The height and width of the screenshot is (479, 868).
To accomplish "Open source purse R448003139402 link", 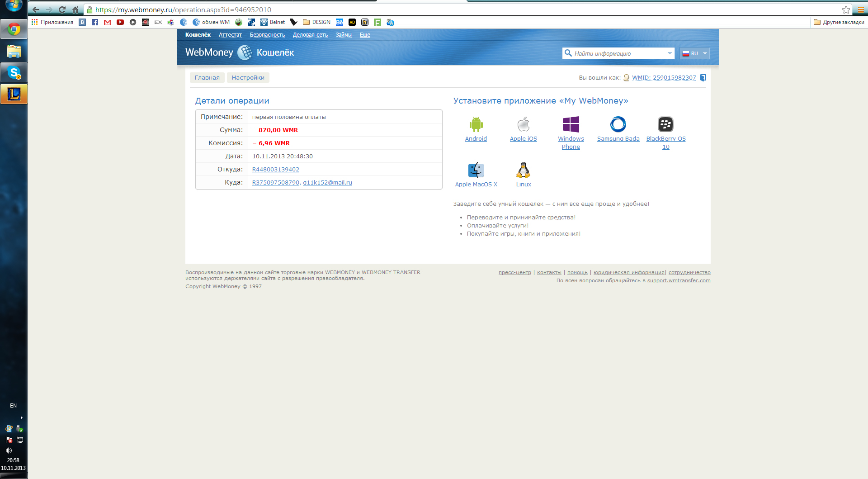I will pyautogui.click(x=276, y=170).
